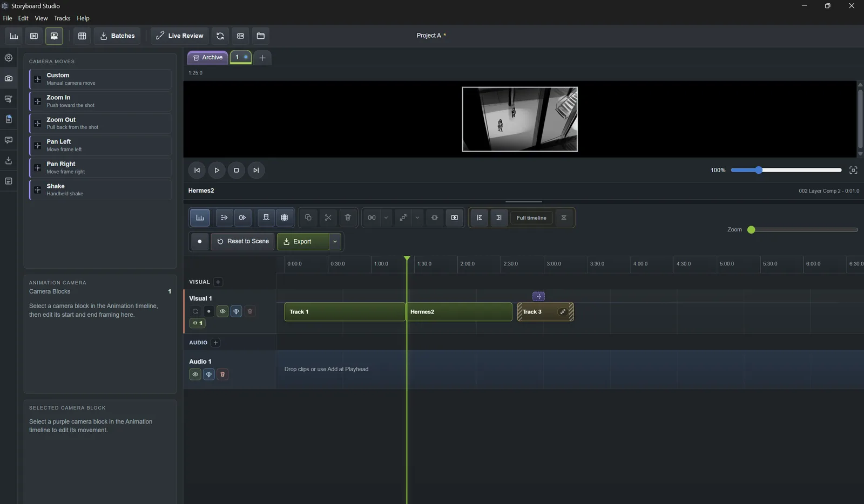
Task: Click the preview vertical scrollbar
Action: pos(860,119)
